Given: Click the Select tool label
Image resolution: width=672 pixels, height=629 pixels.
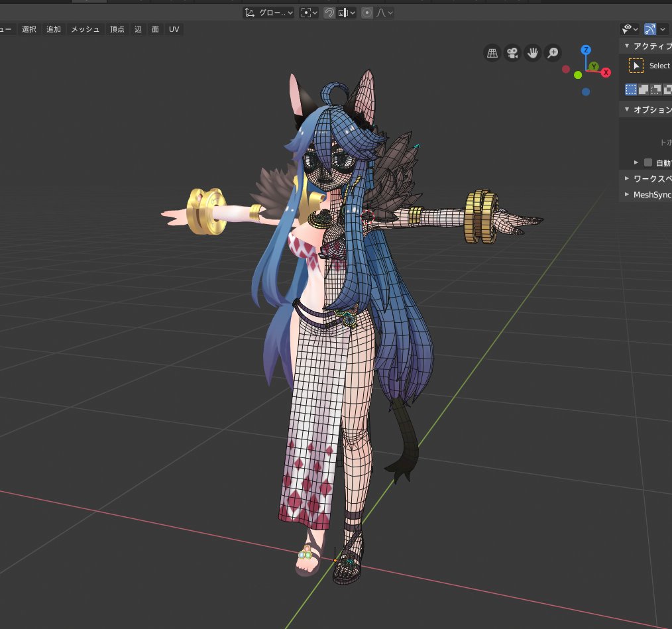Looking at the screenshot, I should [659, 66].
